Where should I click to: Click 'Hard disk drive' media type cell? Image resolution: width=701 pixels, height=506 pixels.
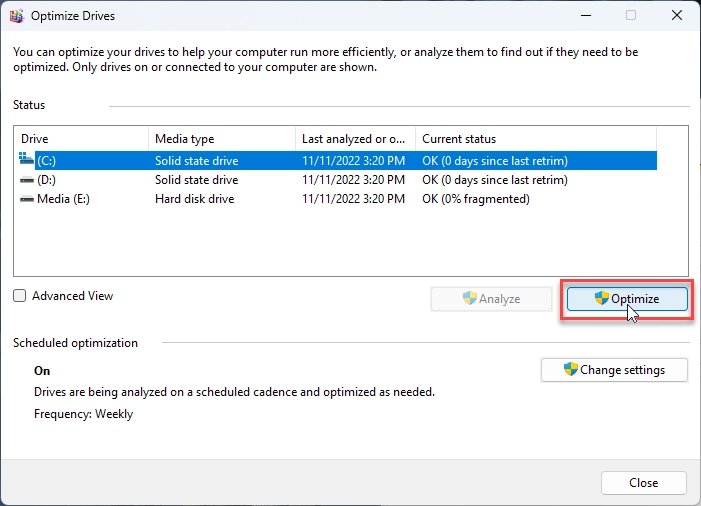(x=194, y=199)
